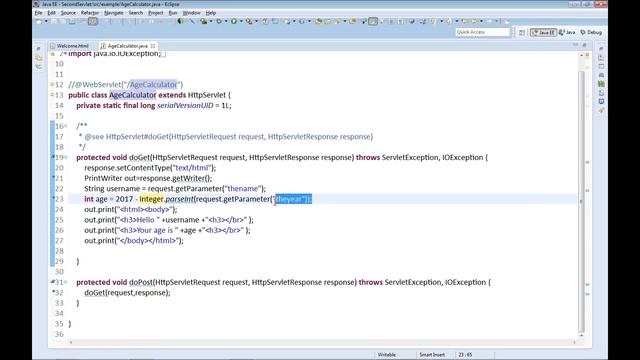
Task: Click the serialVersionUID field name
Action: 185,105
